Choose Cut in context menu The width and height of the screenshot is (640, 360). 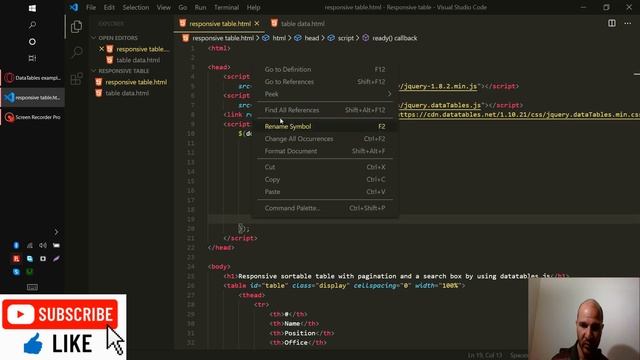coord(325,167)
